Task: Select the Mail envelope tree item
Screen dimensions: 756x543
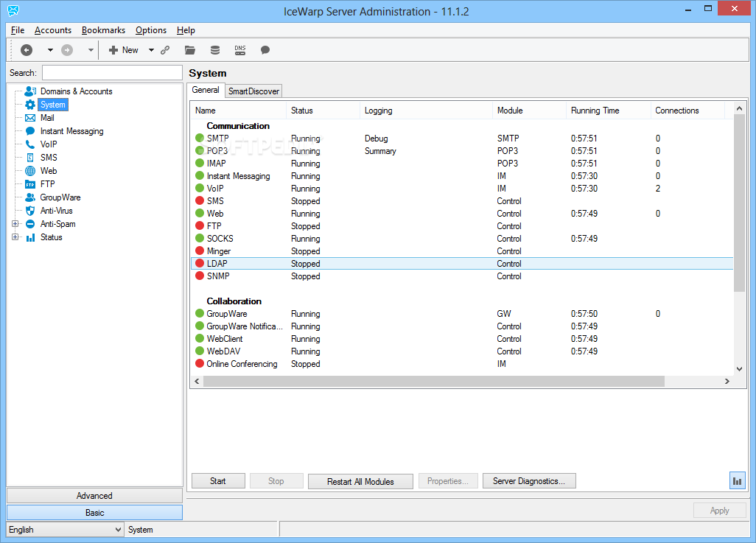Action: pyautogui.click(x=46, y=118)
